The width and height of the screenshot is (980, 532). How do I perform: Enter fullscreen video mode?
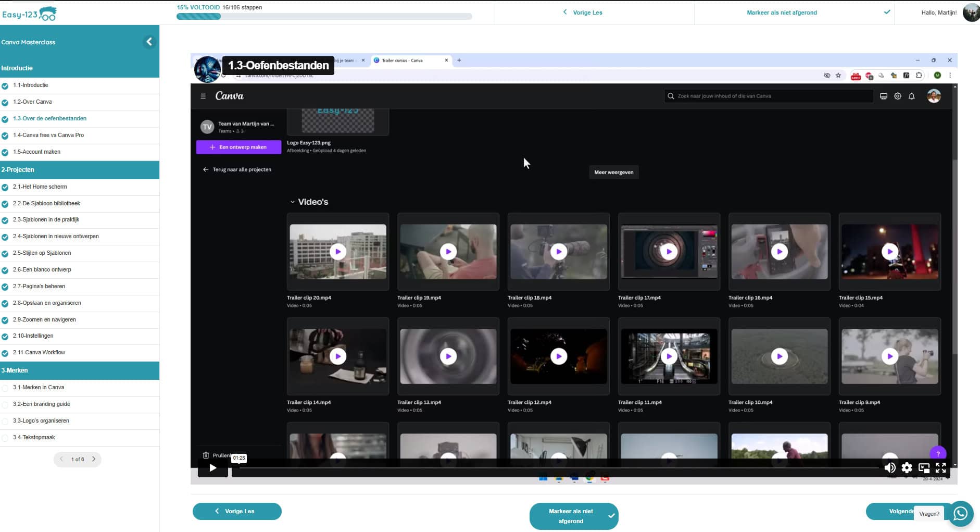pos(940,468)
